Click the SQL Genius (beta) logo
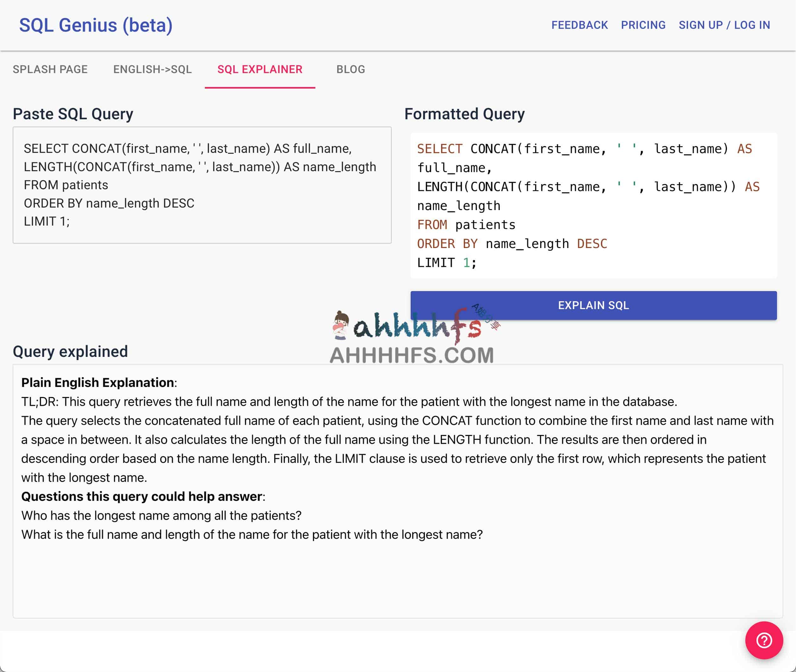796x672 pixels. tap(96, 25)
